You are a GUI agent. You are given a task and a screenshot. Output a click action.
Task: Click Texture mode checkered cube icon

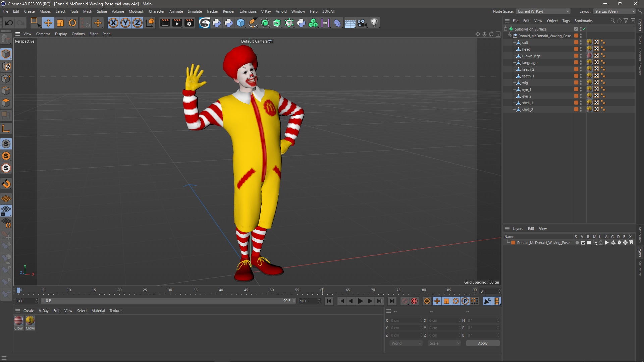tap(6, 66)
